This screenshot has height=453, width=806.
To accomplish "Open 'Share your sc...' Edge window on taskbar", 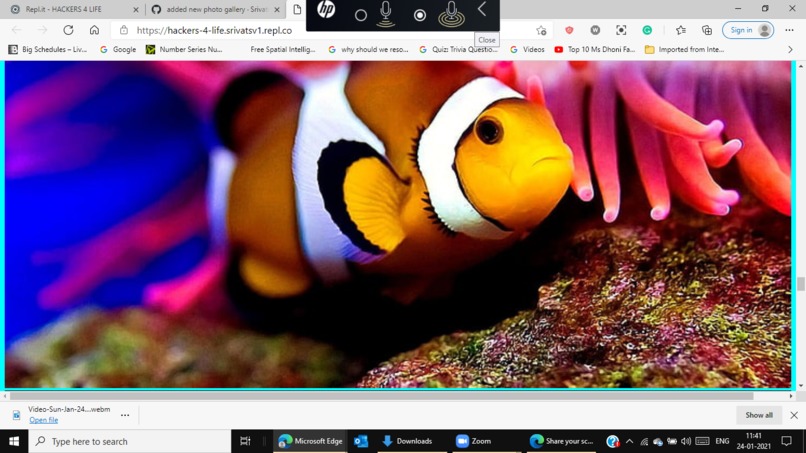I will [x=562, y=441].
